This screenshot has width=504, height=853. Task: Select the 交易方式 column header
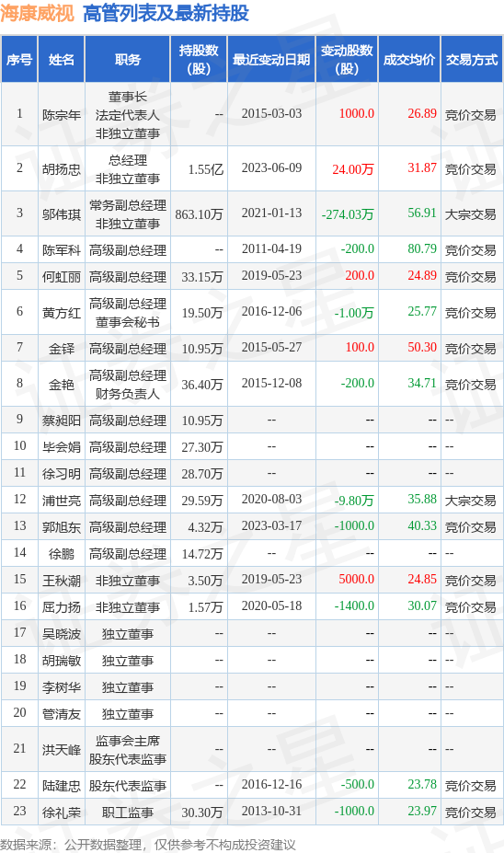click(472, 59)
